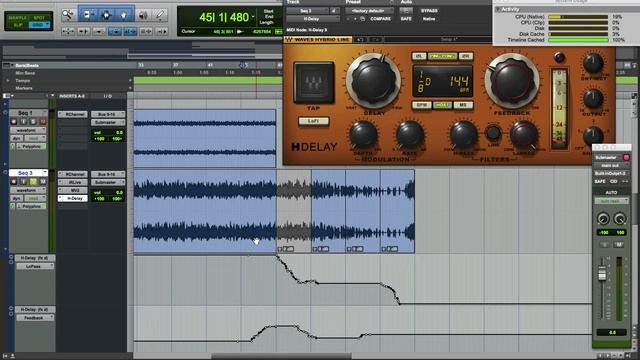Screen dimensions: 640x360
Task: Collapse the Activity section
Action: pyautogui.click(x=498, y=9)
